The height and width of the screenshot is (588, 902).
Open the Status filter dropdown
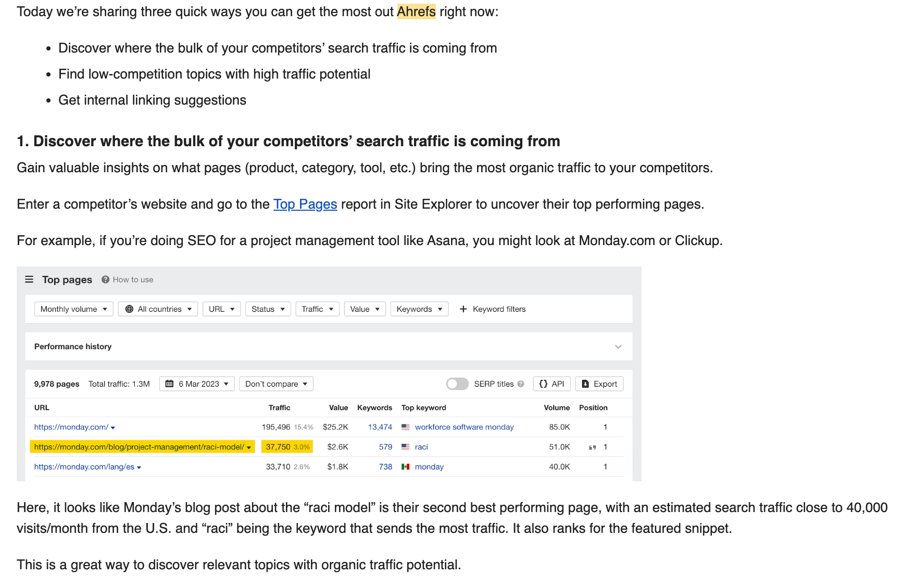(268, 309)
